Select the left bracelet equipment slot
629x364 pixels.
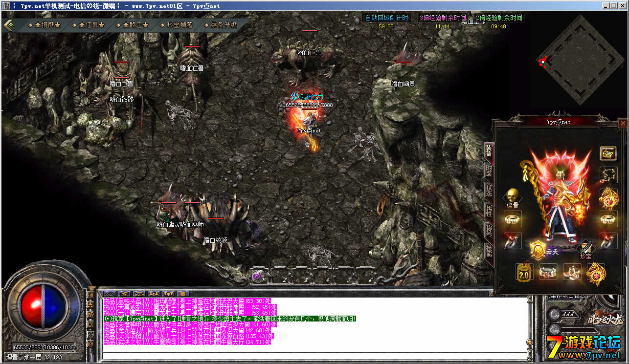512,218
